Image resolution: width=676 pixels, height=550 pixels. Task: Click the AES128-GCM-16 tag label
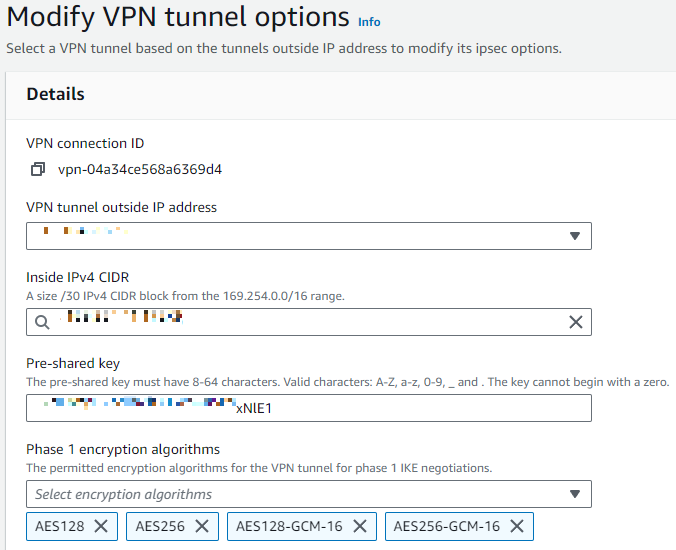coord(289,526)
